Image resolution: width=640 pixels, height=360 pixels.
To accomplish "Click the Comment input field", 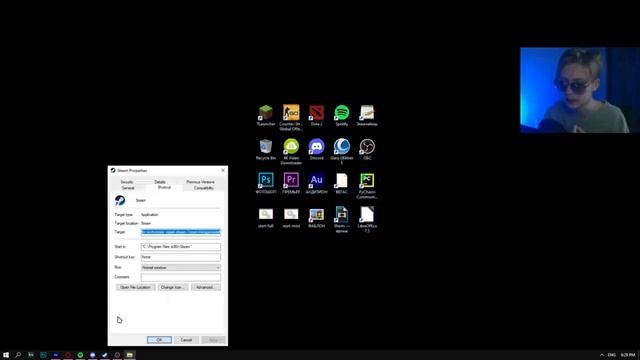I will click(181, 277).
